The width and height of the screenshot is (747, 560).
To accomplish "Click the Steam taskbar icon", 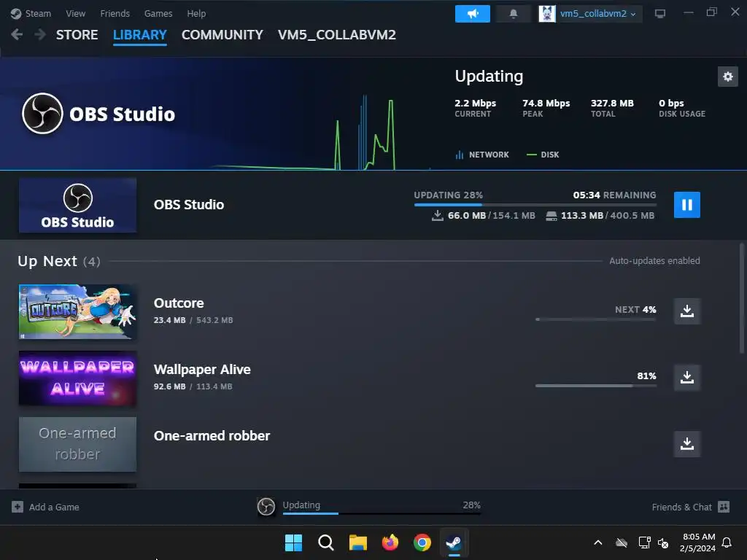I will (454, 542).
